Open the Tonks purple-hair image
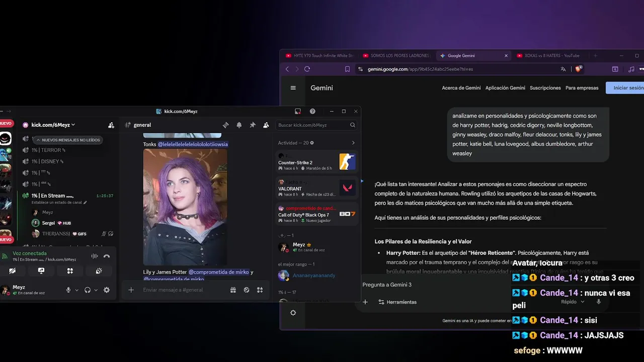This screenshot has height=362, width=644. click(185, 207)
